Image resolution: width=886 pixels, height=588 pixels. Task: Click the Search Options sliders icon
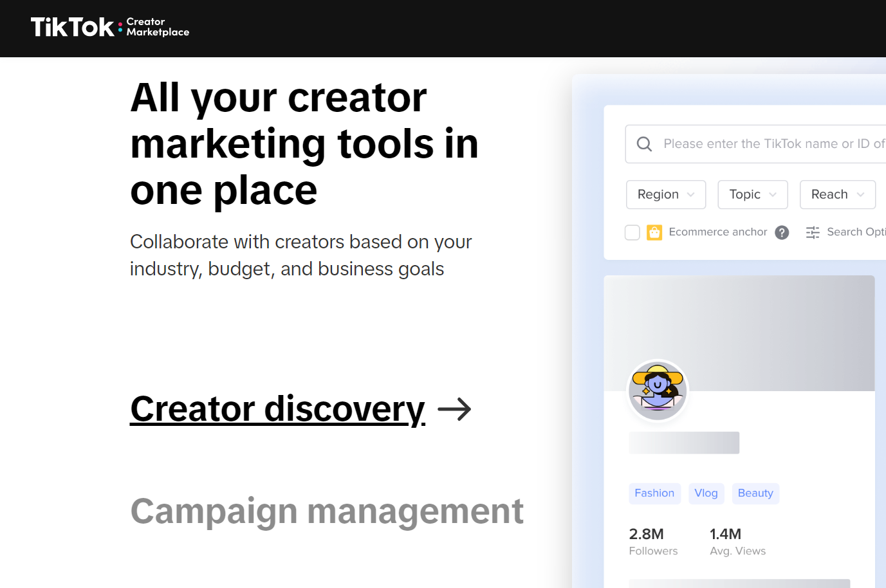click(813, 232)
